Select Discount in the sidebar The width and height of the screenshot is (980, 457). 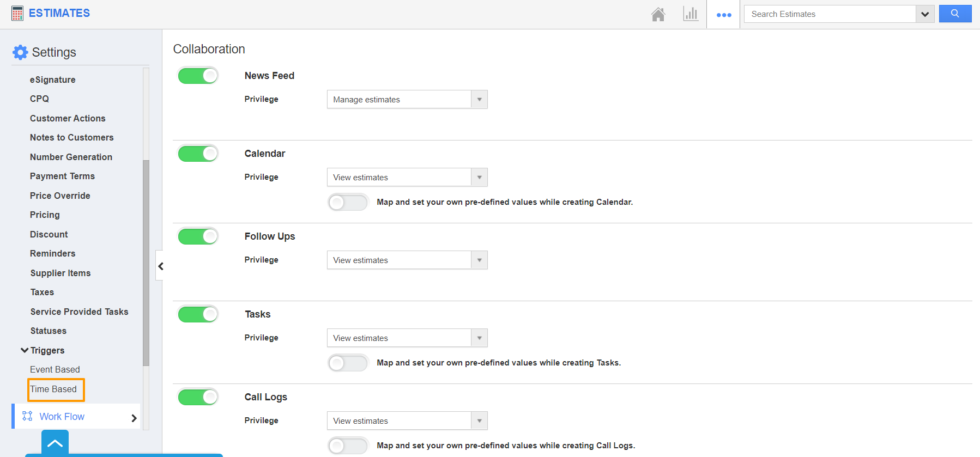pos(49,234)
